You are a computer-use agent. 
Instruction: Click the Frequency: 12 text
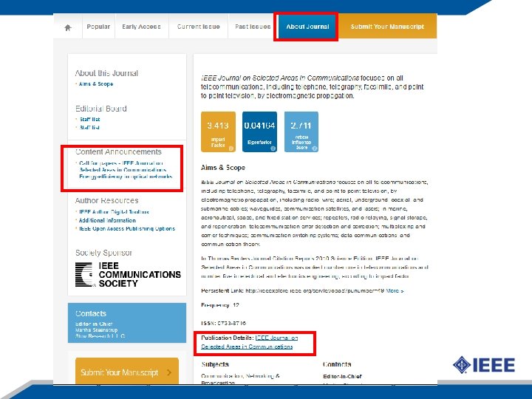pyautogui.click(x=220, y=305)
